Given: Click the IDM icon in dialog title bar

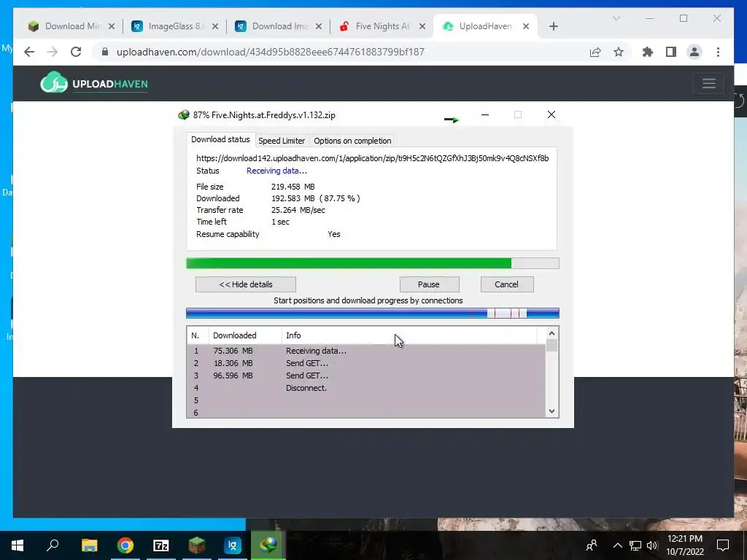Looking at the screenshot, I should [x=183, y=114].
